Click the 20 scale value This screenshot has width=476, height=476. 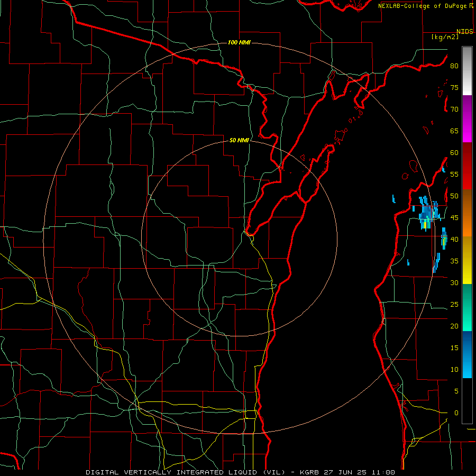[x=454, y=326]
